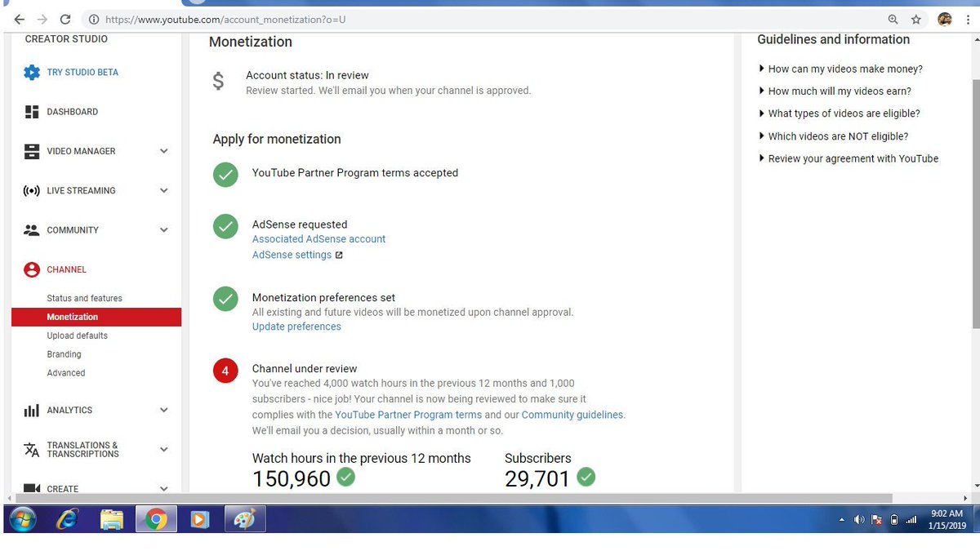Viewport: 980px width, 551px height.
Task: Click the Analytics bar chart icon
Action: point(32,411)
